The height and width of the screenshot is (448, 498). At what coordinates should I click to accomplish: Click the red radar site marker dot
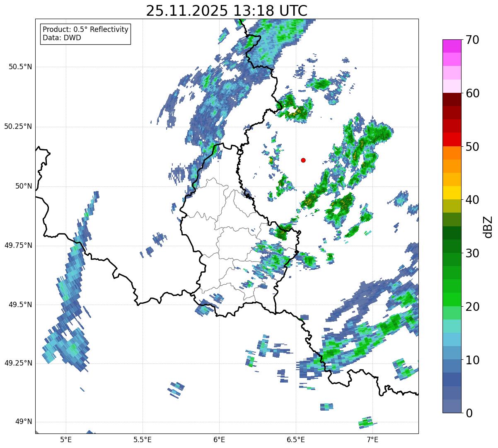pos(303,160)
